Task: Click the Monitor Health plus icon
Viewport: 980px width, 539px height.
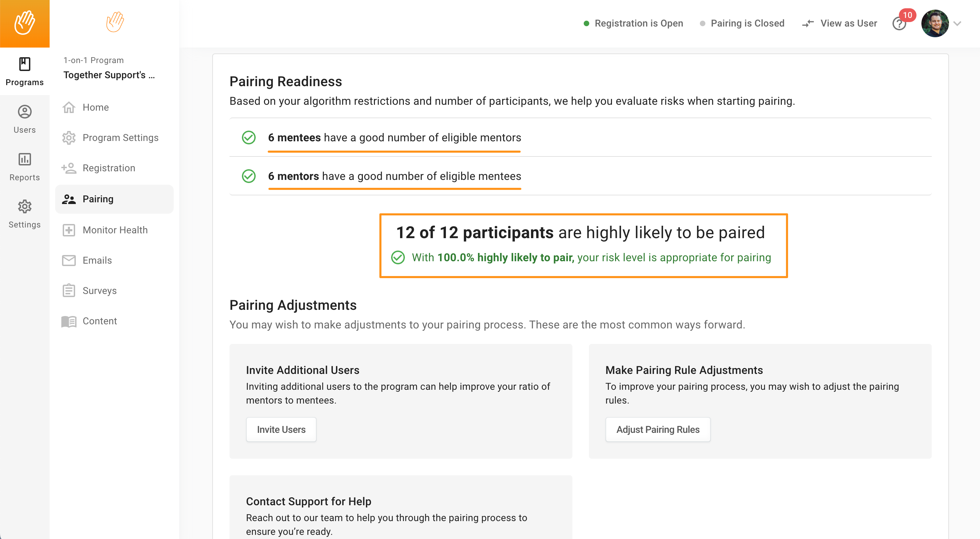Action: coord(69,230)
